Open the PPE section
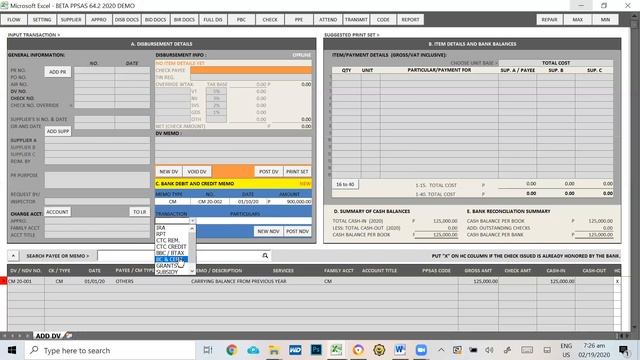 pyautogui.click(x=299, y=20)
